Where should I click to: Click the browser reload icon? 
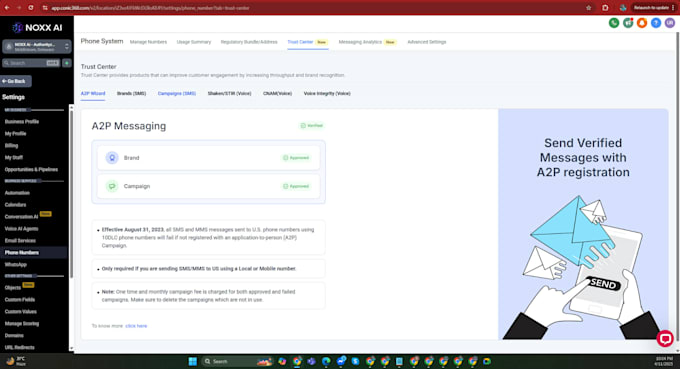point(31,8)
